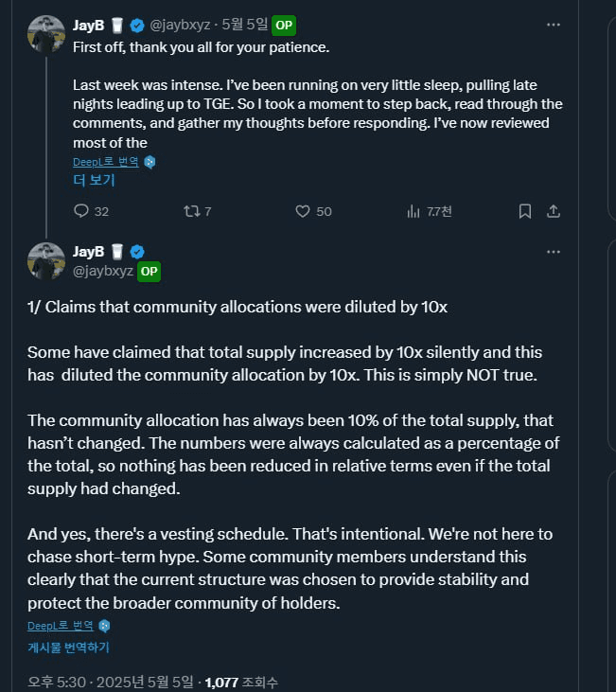Click the 오후 5:30 · 2025년 5월 5일 timestamp
This screenshot has height=692, width=616.
pos(111,682)
